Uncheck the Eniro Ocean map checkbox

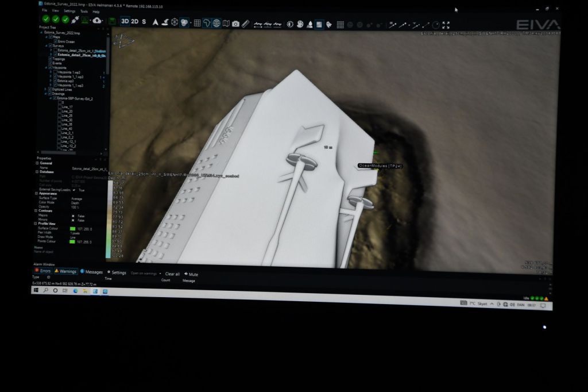(x=56, y=41)
